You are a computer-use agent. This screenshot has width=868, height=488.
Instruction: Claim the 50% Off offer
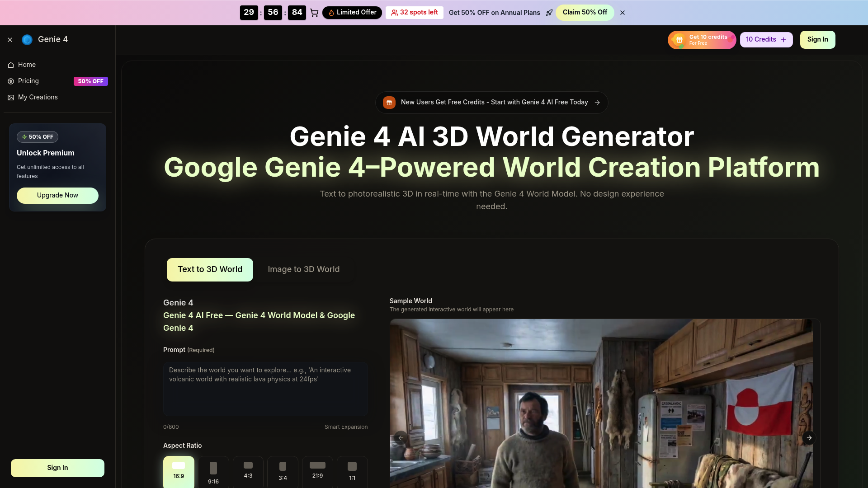(x=585, y=12)
